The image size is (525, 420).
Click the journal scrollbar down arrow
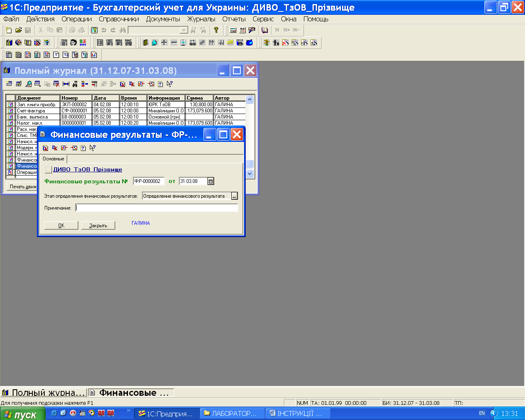[250, 173]
